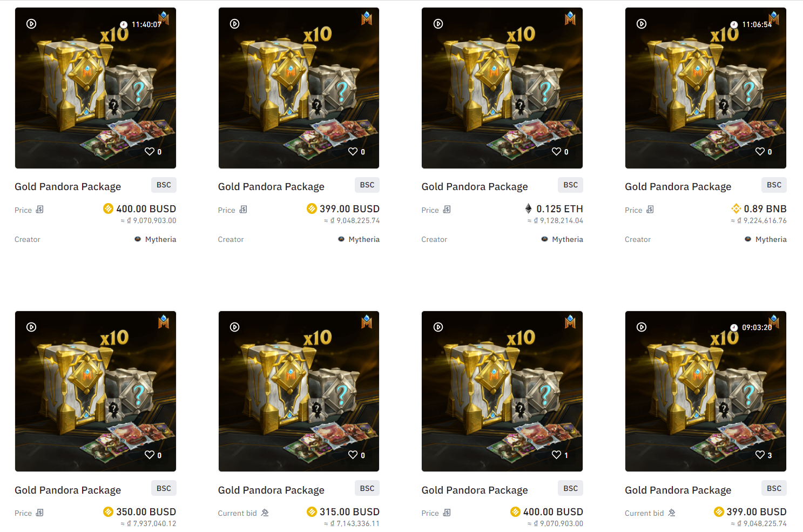
Task: Click the auction gavel icon beside 315.00 BUSD bid
Action: pyautogui.click(x=265, y=513)
